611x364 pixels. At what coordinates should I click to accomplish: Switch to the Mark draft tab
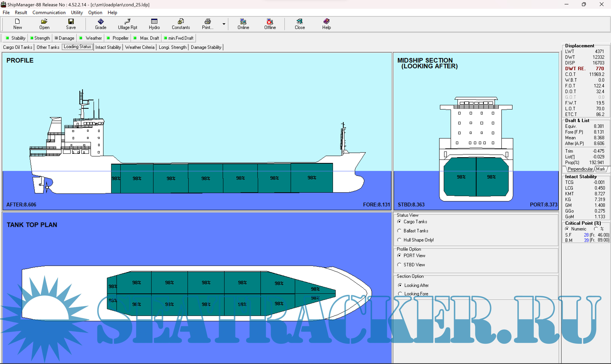600,169
